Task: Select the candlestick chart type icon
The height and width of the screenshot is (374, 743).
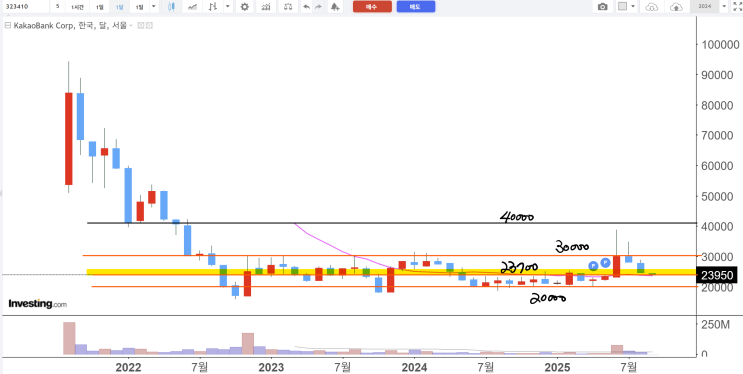Action: 171,7
